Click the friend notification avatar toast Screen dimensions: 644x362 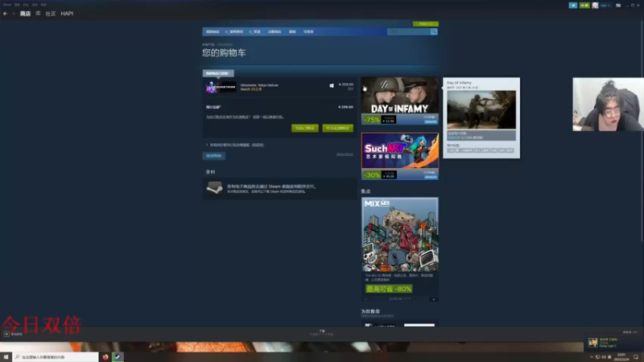(592, 343)
